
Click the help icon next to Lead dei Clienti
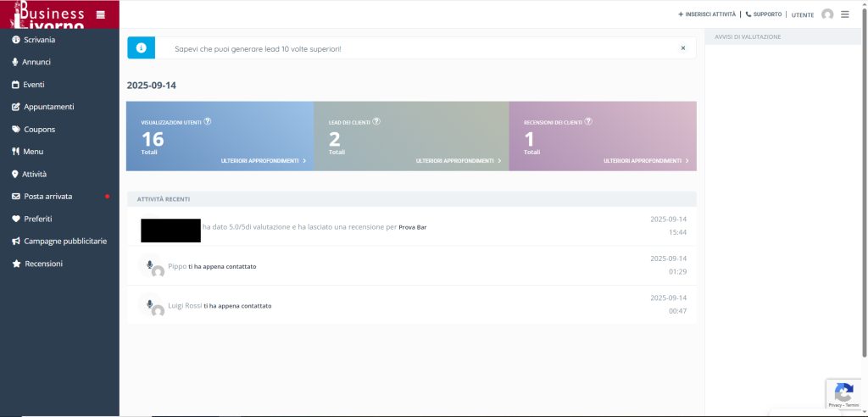[376, 121]
